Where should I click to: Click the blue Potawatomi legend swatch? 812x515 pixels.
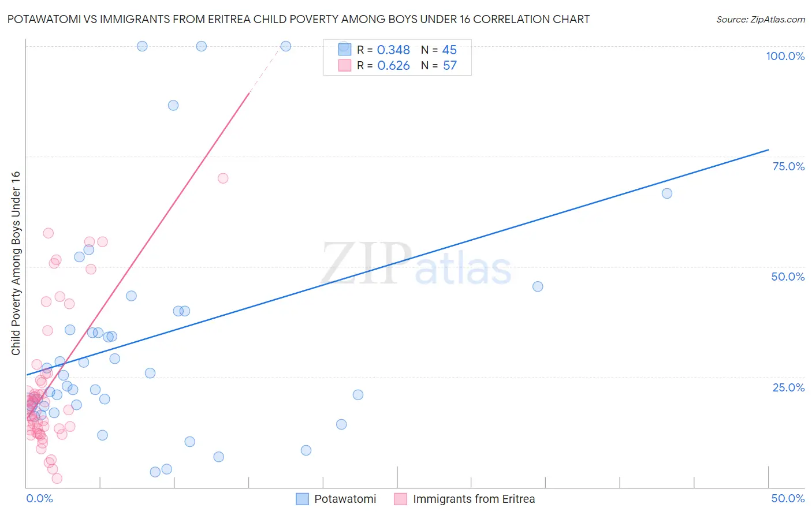302,499
